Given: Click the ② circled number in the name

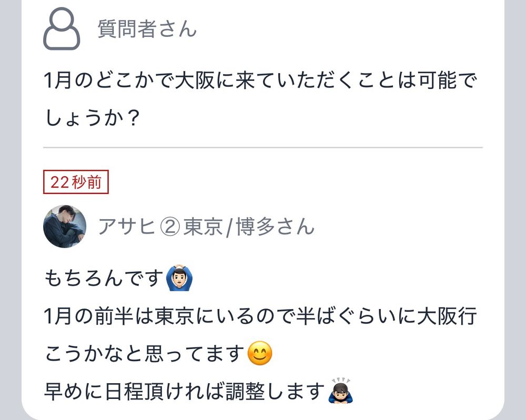Looking at the screenshot, I should tap(170, 227).
